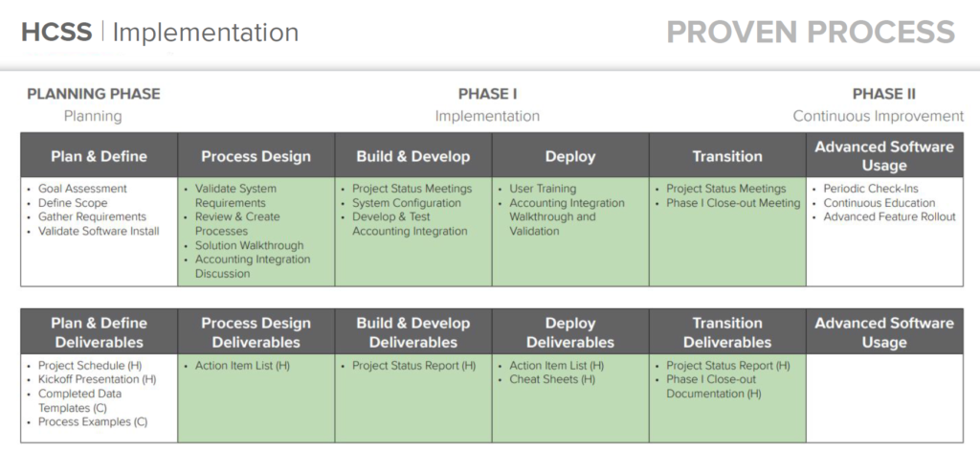
Task: Click the Project Schedule (H) item
Action: point(90,366)
